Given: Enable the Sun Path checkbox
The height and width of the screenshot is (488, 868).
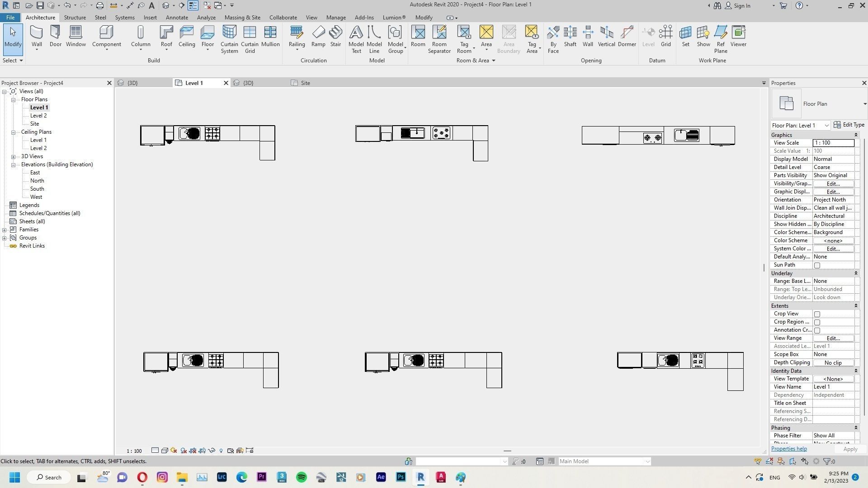Looking at the screenshot, I should click(x=817, y=265).
